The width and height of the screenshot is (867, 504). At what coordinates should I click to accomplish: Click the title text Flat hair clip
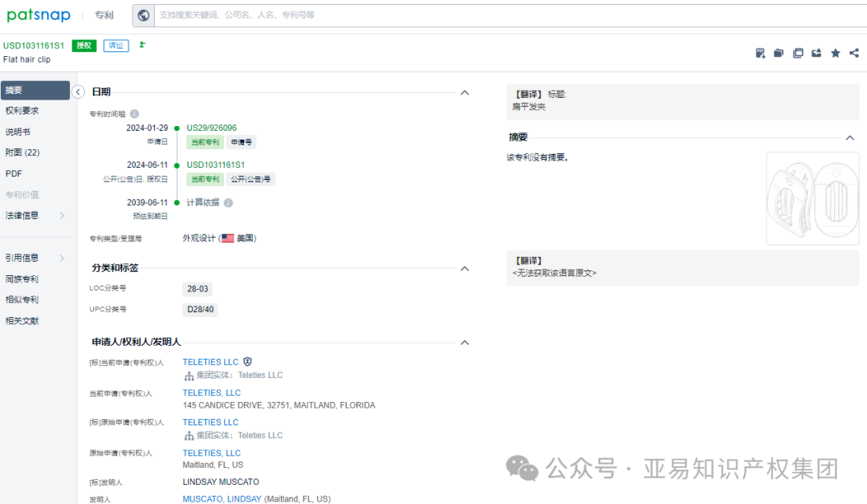click(x=26, y=59)
